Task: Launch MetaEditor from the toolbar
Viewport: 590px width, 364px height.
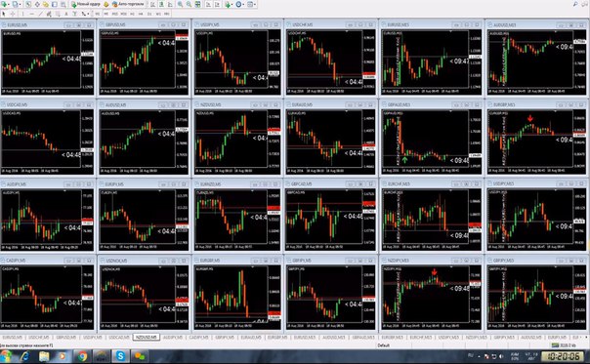Action: tap(105, 5)
